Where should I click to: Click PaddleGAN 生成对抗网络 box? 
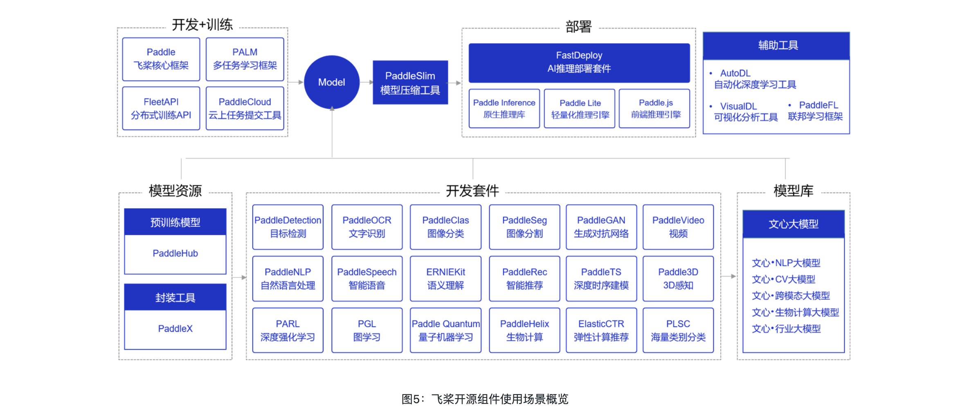point(601,227)
